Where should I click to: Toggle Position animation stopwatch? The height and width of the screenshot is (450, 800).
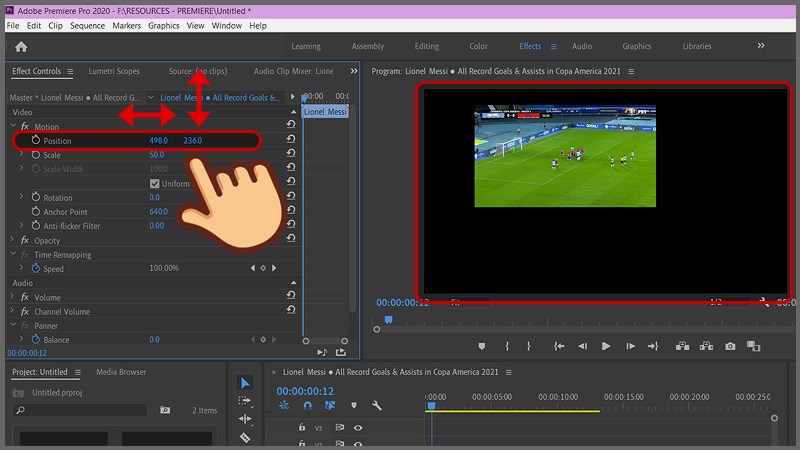coord(35,140)
